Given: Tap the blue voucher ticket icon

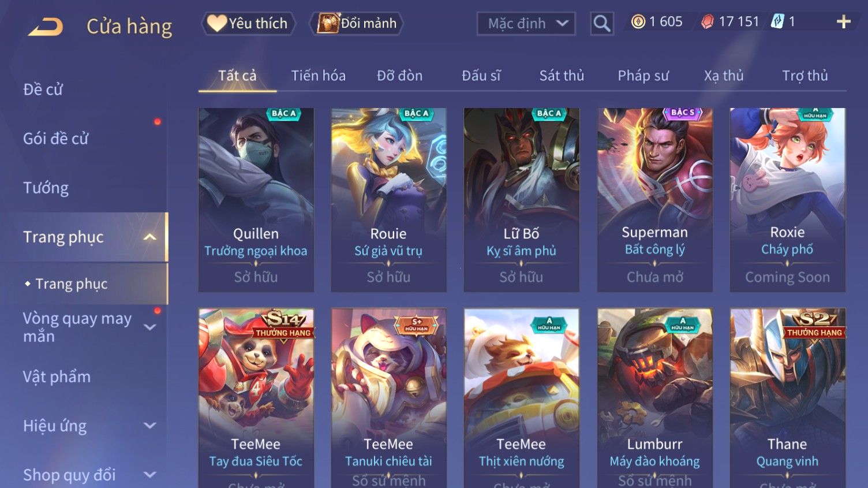Looking at the screenshot, I should point(777,22).
